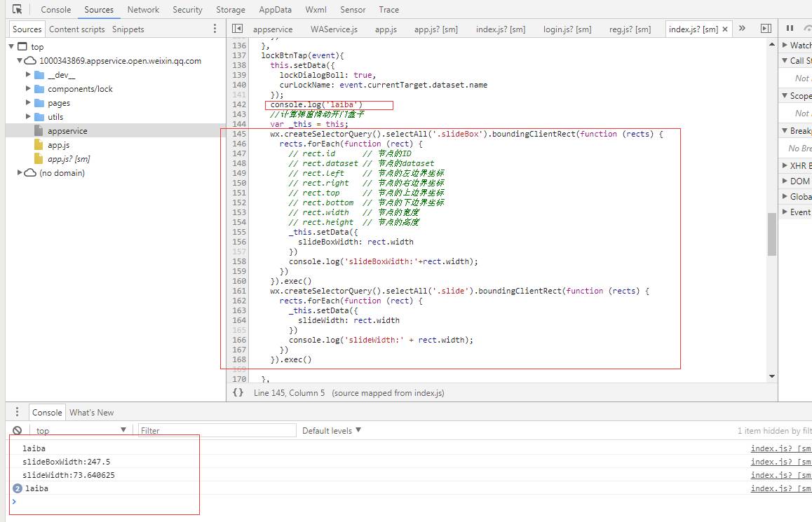The width and height of the screenshot is (812, 522).
Task: Toggle the debugger sidebar panel icon
Action: tap(766, 29)
